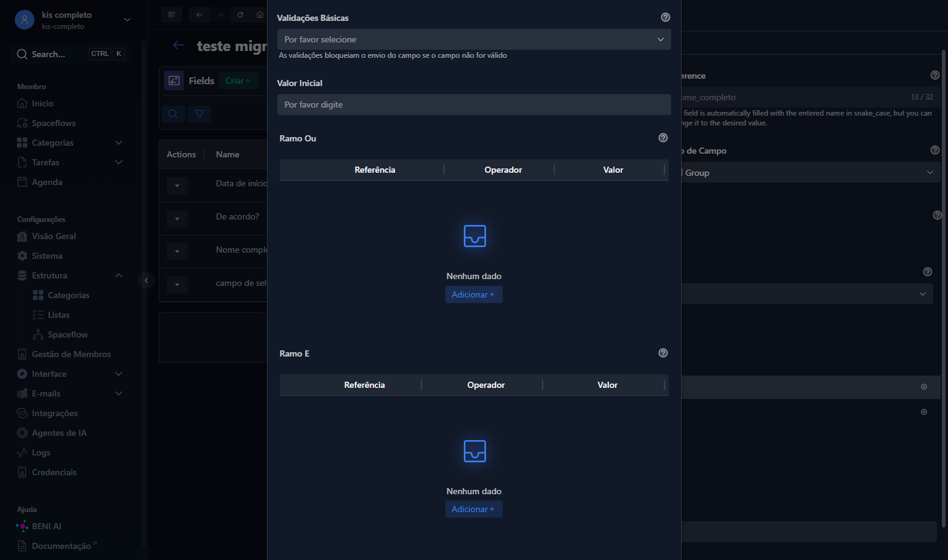
Task: Open Gestão de Membros
Action: [70, 354]
